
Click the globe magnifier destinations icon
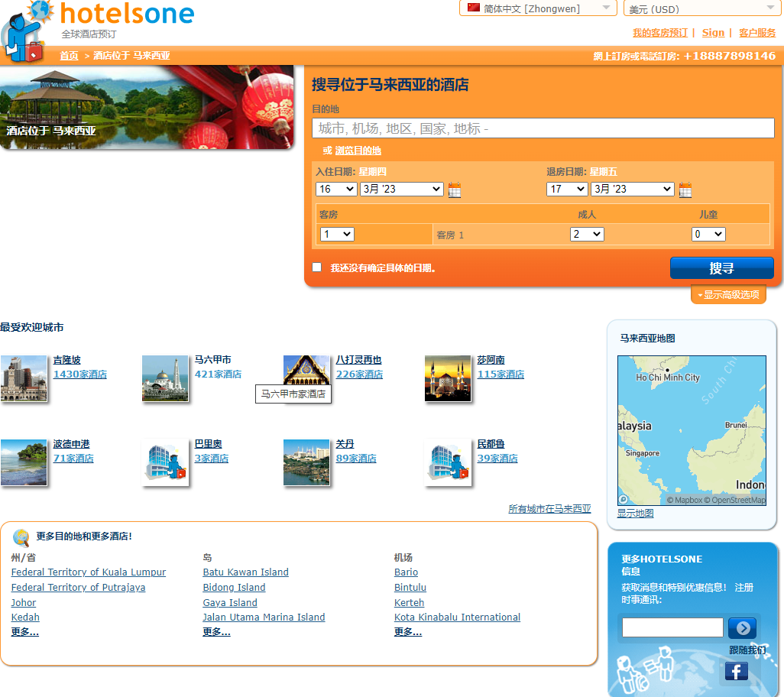[x=21, y=537]
